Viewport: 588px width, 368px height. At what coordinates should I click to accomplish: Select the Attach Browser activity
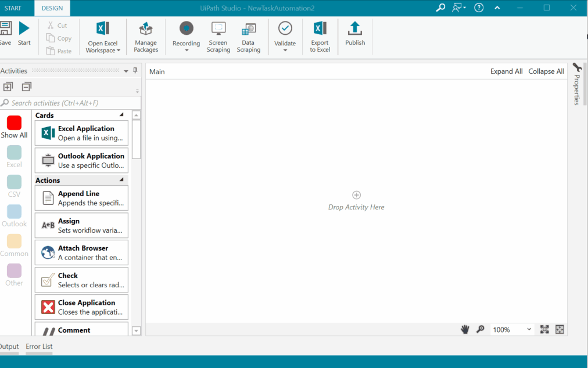pos(81,252)
